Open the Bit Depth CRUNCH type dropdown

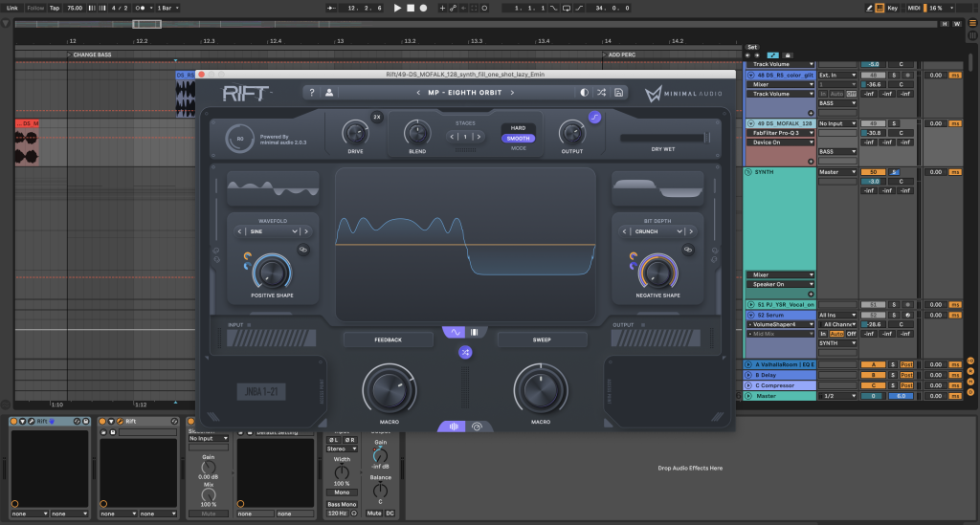[x=658, y=231]
